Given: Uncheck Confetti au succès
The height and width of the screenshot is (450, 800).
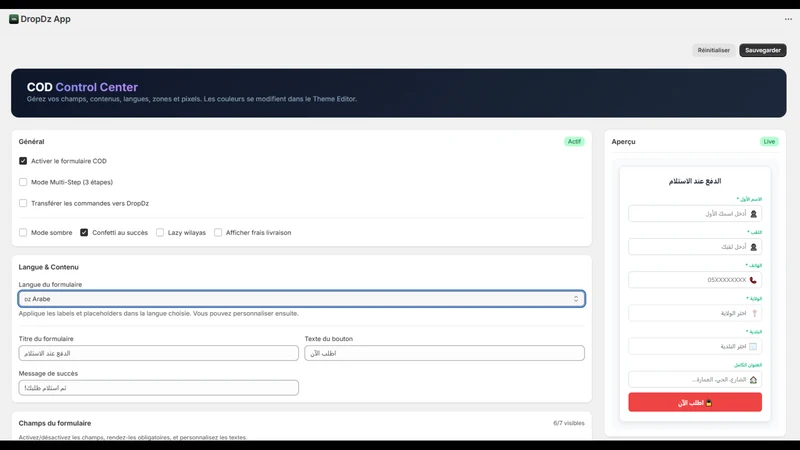Looking at the screenshot, I should point(84,233).
